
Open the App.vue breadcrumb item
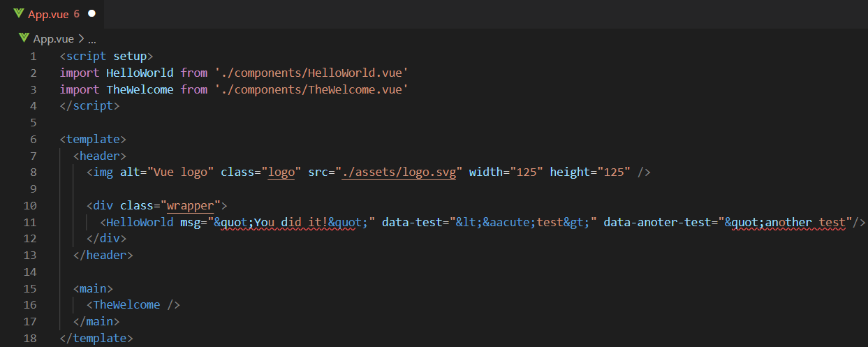[x=54, y=39]
